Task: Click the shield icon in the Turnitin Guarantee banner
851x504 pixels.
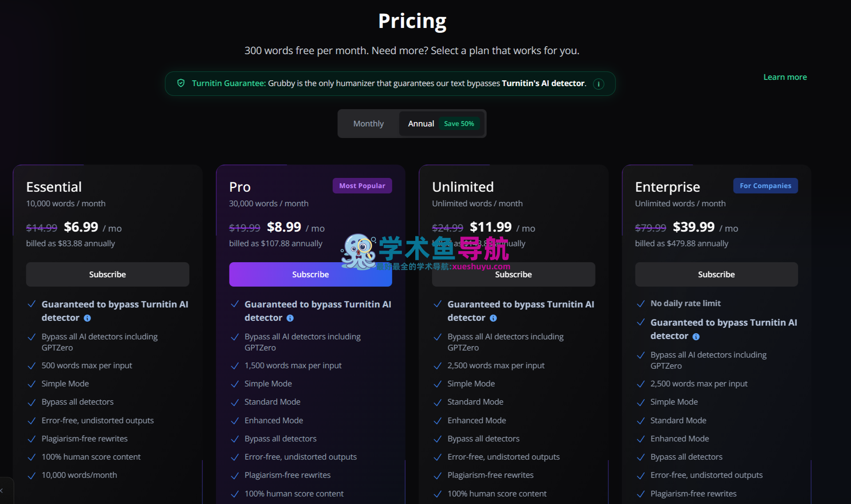Action: (x=181, y=83)
